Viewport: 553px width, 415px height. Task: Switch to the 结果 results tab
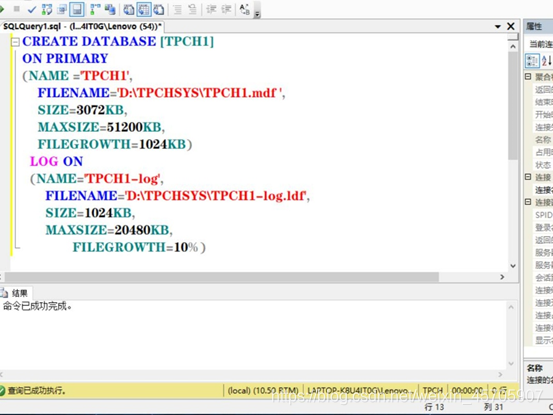(16, 293)
